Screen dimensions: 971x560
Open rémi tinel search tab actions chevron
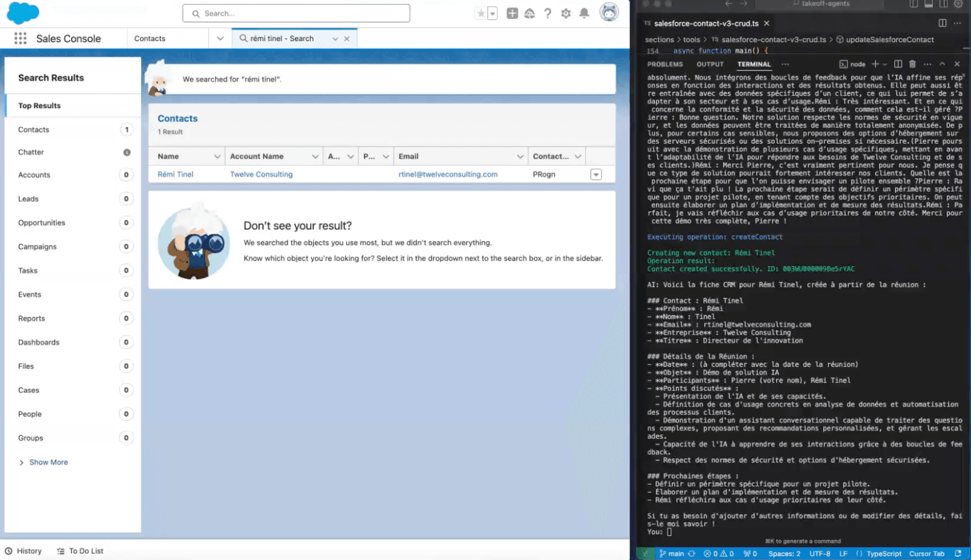335,39
